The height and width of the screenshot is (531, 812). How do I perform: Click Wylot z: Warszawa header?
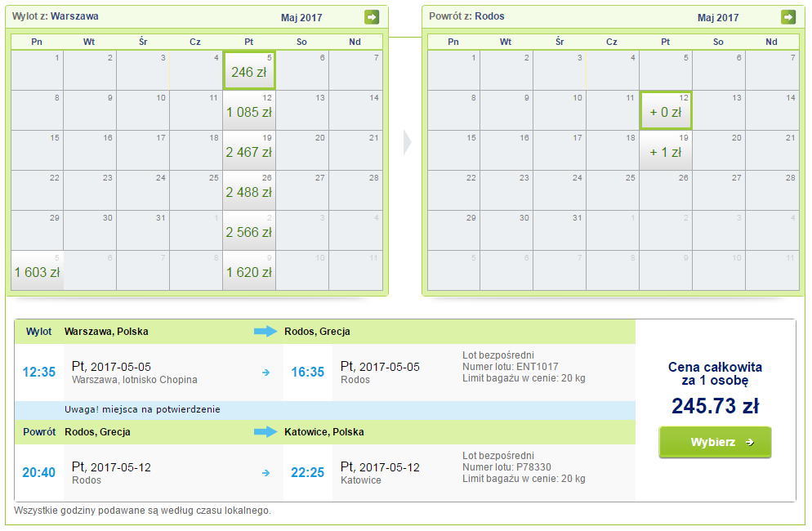(x=56, y=16)
